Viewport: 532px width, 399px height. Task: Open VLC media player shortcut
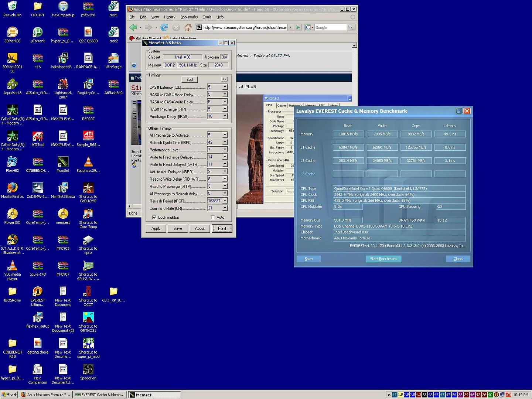coord(12,270)
